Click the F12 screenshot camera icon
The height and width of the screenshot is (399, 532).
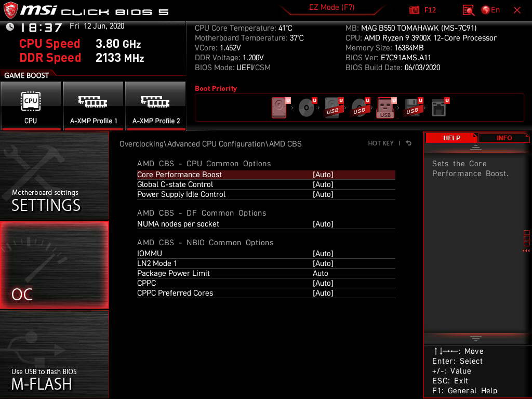414,10
